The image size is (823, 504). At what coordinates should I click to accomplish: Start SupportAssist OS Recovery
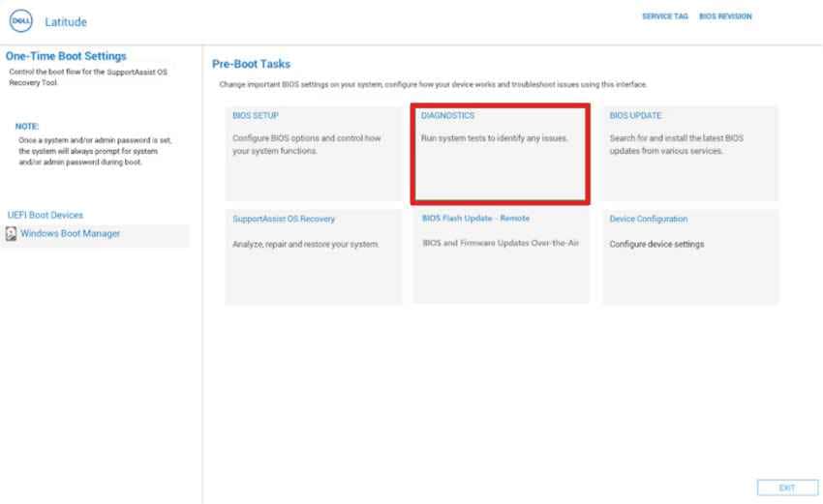[314, 257]
